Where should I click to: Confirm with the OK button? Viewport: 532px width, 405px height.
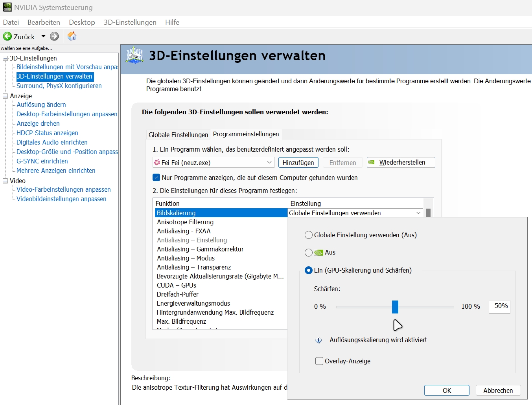click(447, 390)
